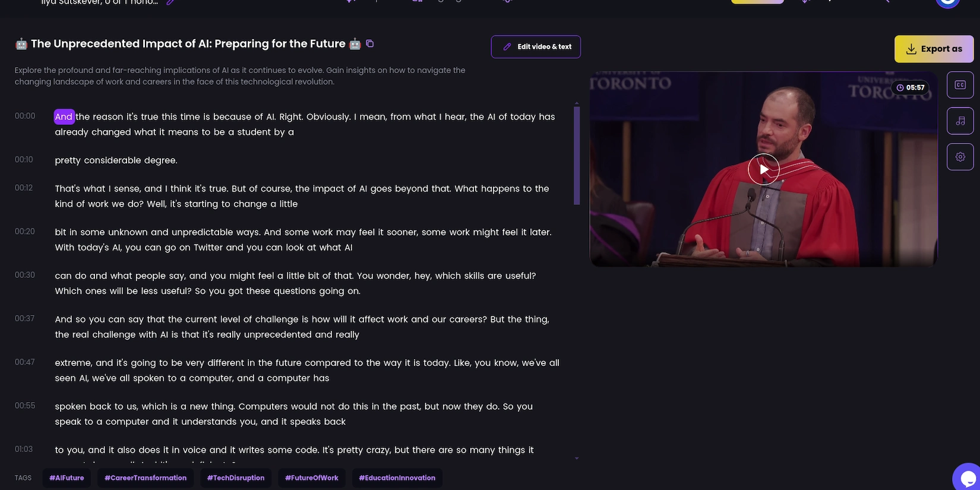Play the video preview
The width and height of the screenshot is (980, 490).
tap(763, 169)
